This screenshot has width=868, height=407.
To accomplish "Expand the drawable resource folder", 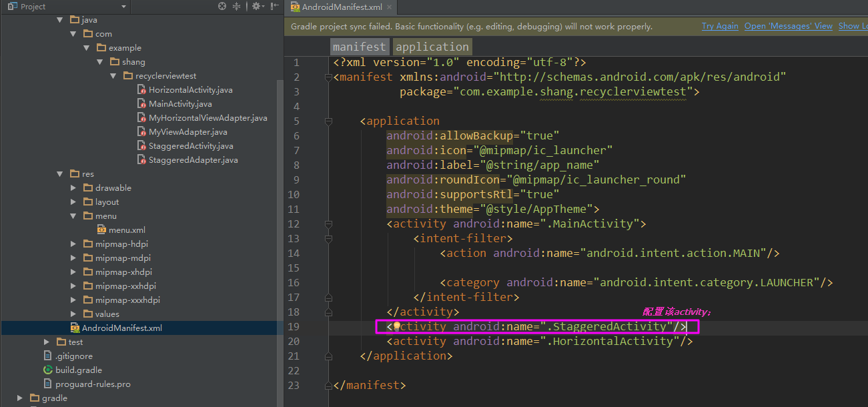I will [x=74, y=188].
